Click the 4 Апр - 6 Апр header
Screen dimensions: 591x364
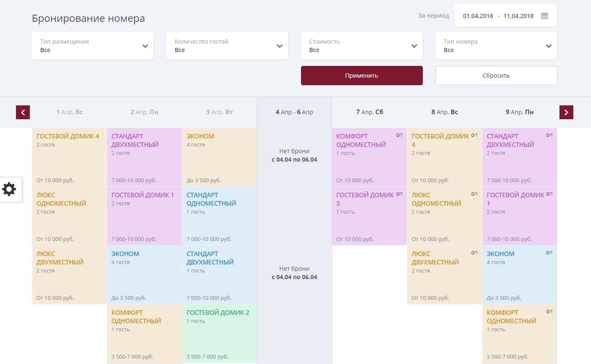point(294,112)
